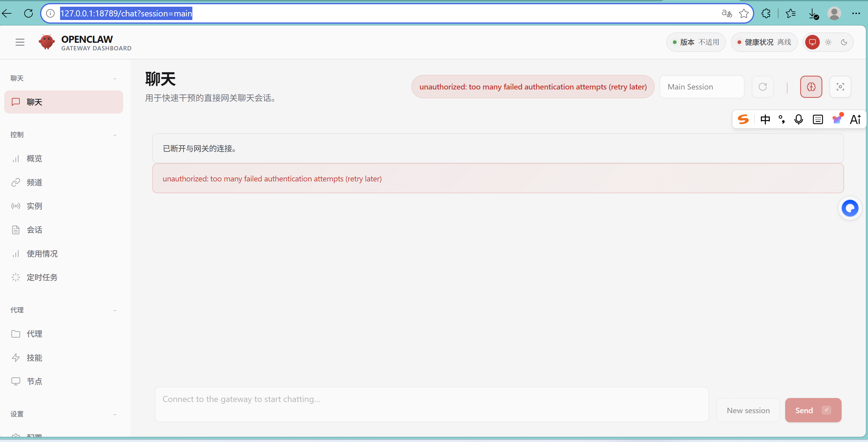This screenshot has width=868, height=442.
Task: Open IME soft keyboard icon
Action: pos(818,119)
